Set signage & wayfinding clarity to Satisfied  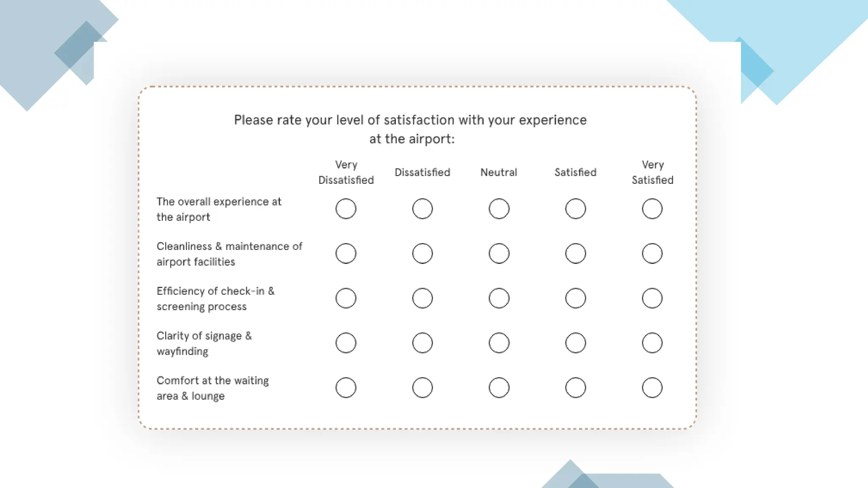(575, 343)
